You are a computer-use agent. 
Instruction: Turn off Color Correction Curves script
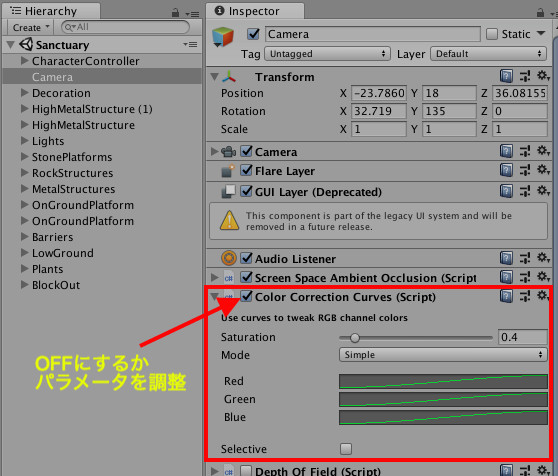point(246,296)
